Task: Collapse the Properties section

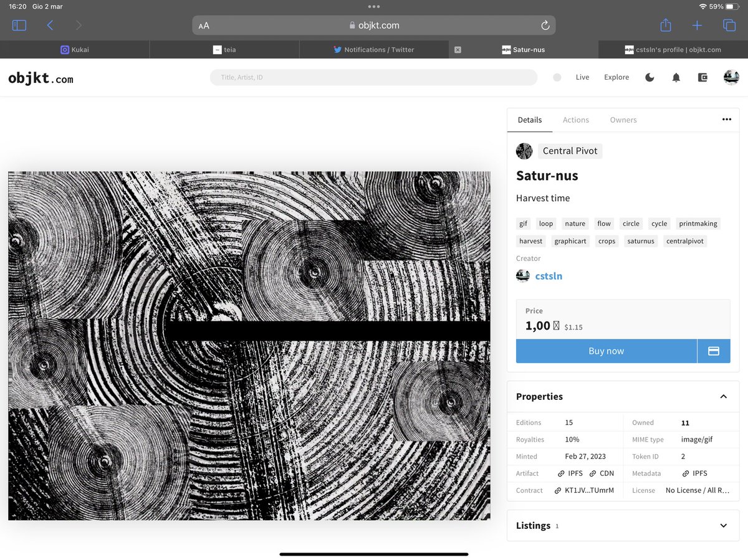Action: (x=723, y=396)
